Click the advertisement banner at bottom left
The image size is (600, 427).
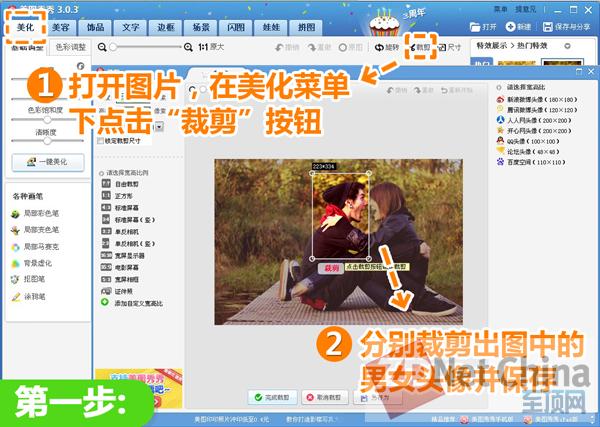point(139,388)
